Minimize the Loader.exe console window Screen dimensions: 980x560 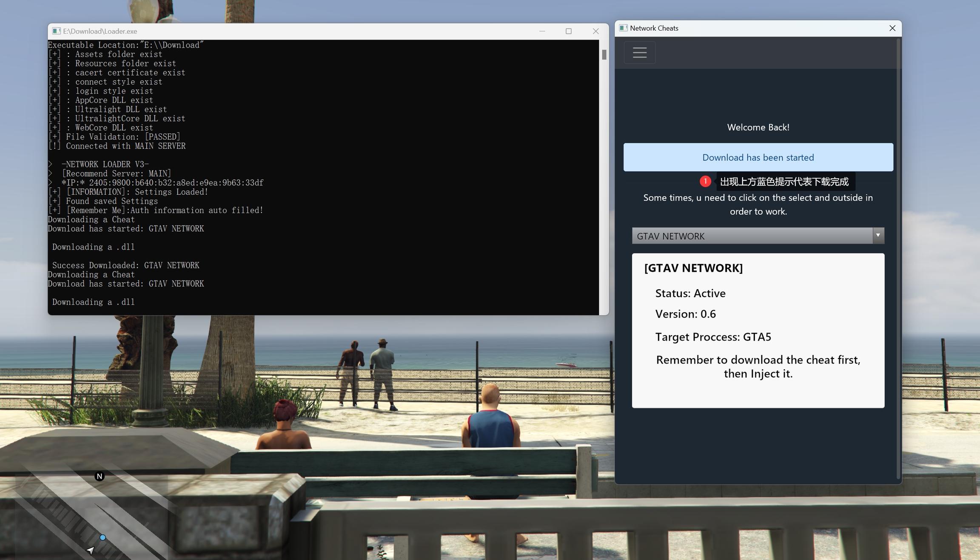click(x=542, y=31)
